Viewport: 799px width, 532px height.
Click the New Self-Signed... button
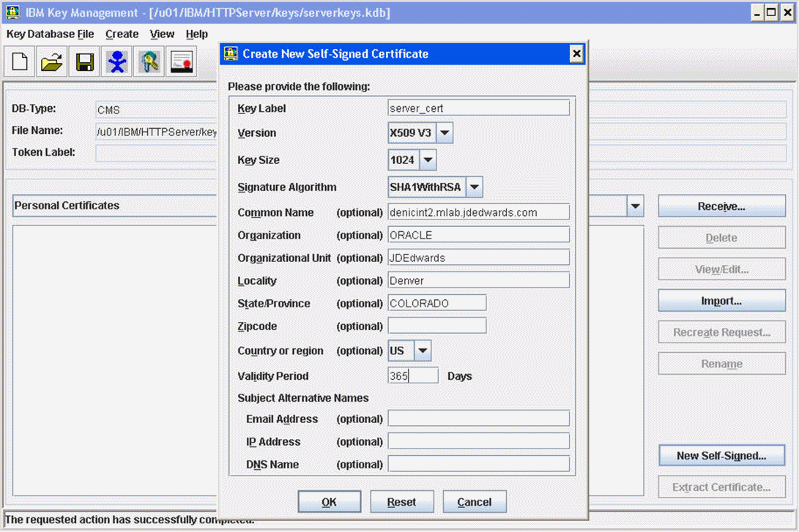tap(721, 456)
